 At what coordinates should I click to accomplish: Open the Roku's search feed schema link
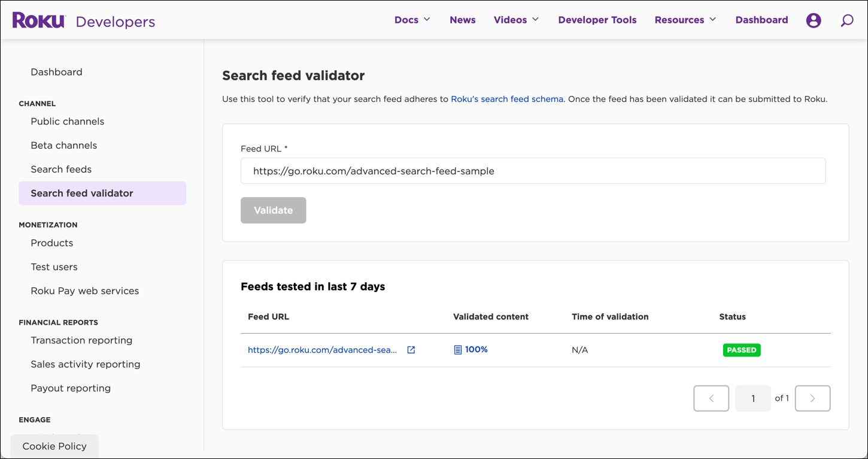[x=506, y=99]
